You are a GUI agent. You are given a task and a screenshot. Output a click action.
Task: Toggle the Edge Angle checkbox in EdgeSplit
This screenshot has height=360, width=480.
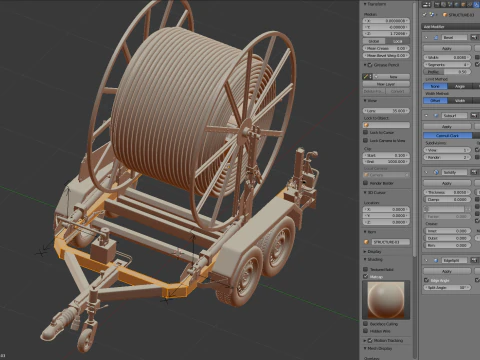pos(426,280)
